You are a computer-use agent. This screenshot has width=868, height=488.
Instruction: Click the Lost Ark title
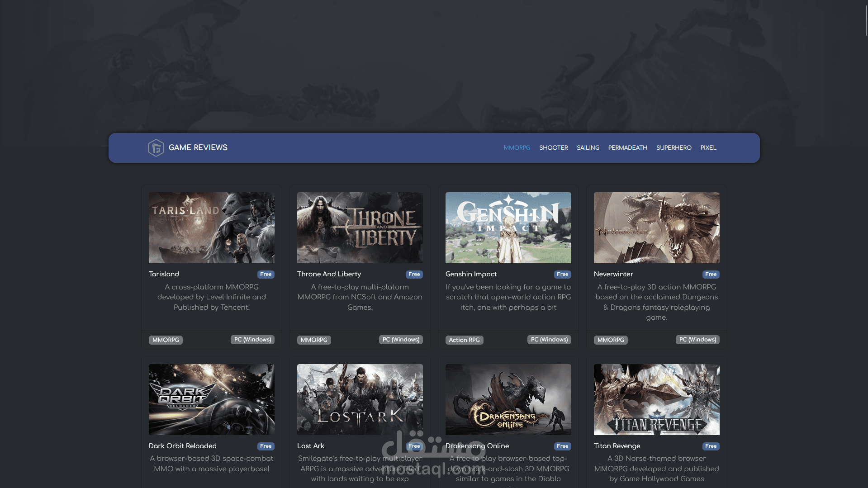(311, 446)
